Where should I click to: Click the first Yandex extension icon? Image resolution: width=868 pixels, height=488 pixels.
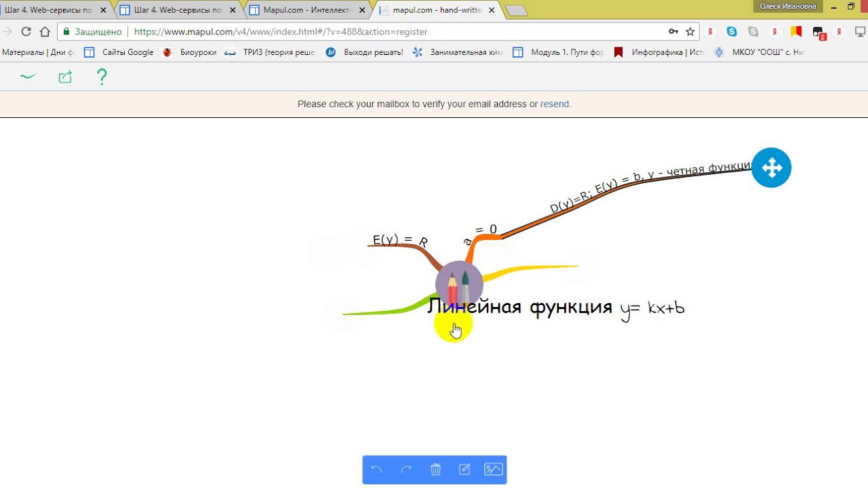point(711,31)
